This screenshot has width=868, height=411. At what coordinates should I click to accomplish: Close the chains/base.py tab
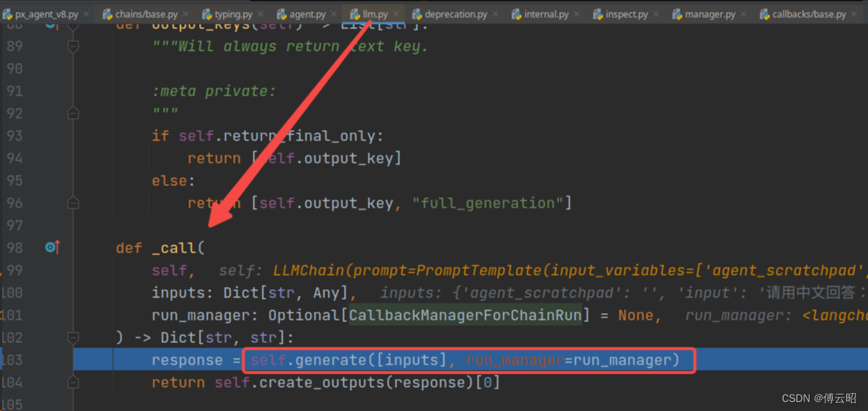185,14
